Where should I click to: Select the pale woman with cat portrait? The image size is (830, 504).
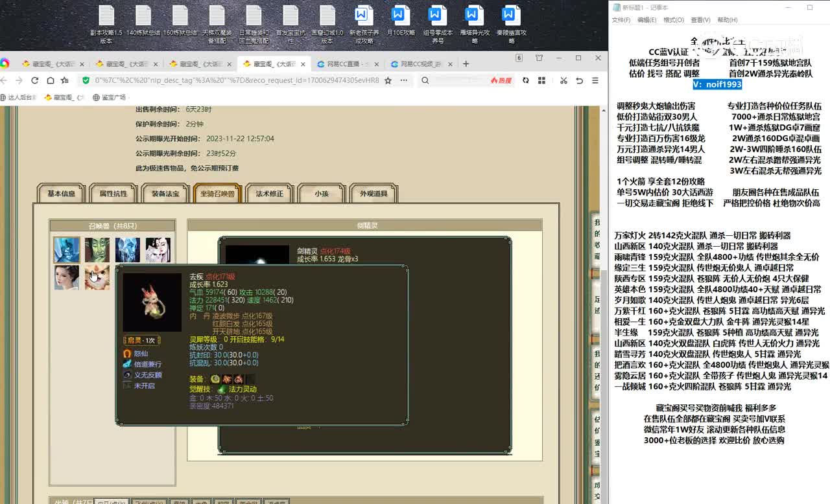pyautogui.click(x=158, y=249)
